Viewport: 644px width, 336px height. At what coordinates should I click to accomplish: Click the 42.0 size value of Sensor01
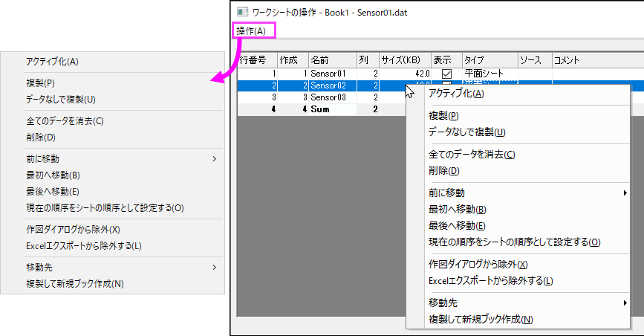point(423,74)
